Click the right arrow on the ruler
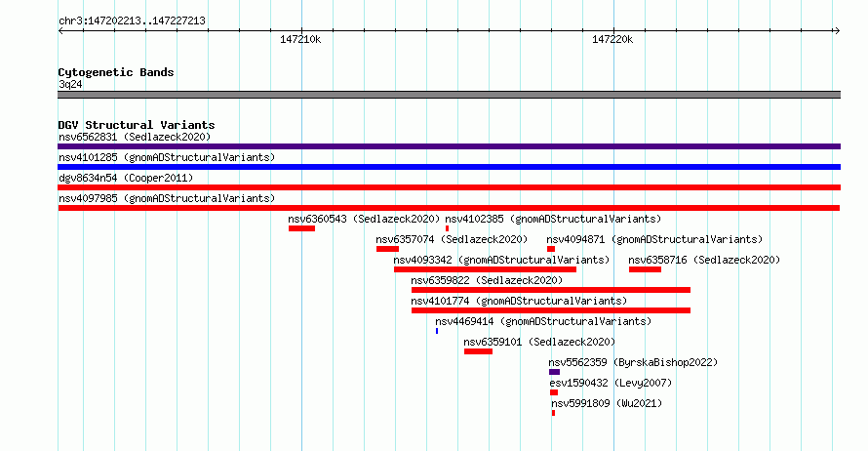868x451 pixels. tap(837, 31)
